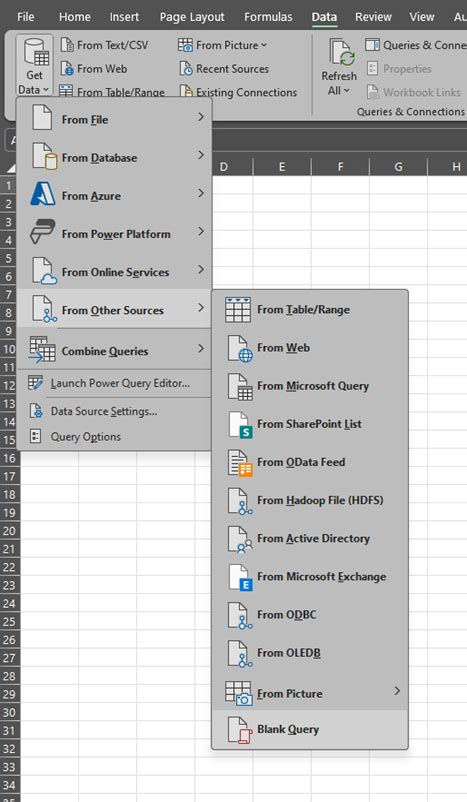
Task: Select row header 30
Action: click(9, 712)
